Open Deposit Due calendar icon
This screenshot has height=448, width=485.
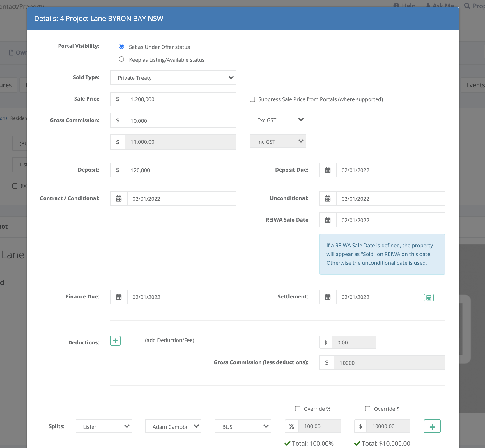[328, 170]
